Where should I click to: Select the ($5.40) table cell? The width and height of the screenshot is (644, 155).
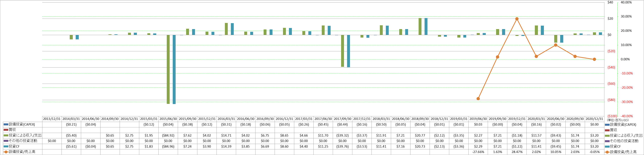point(71,135)
